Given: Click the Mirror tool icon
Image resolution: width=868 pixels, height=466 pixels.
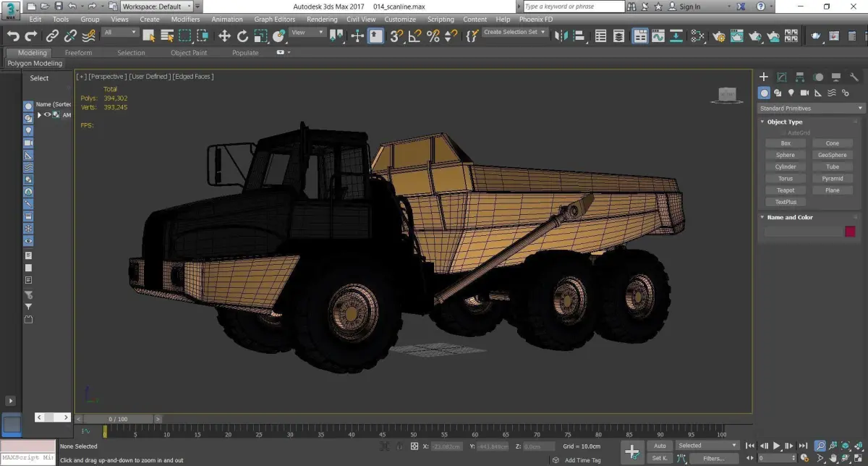Looking at the screenshot, I should 561,35.
